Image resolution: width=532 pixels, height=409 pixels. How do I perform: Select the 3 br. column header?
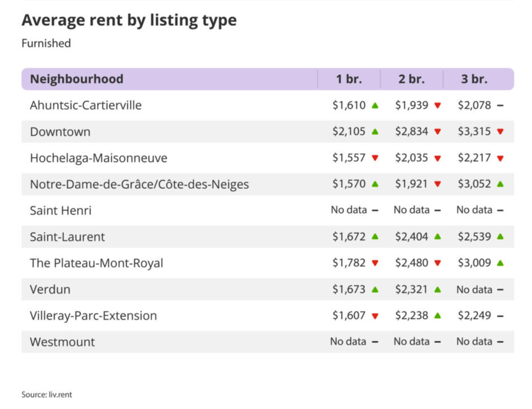coord(474,79)
